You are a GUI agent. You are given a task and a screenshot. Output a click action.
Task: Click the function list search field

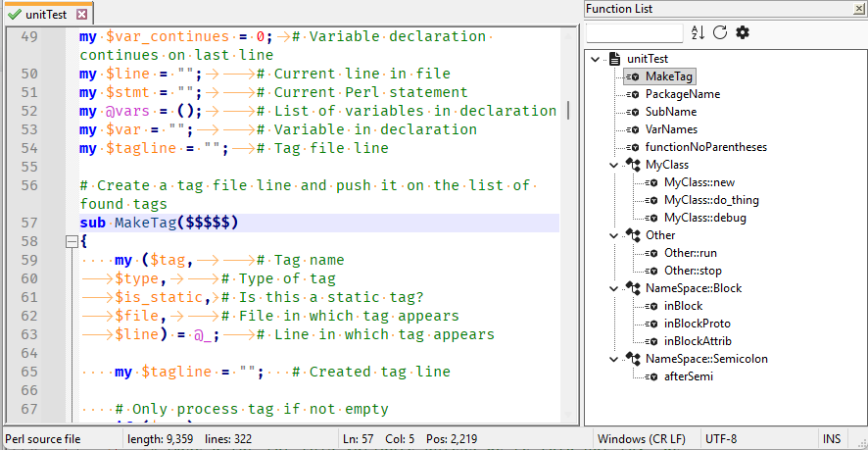634,33
